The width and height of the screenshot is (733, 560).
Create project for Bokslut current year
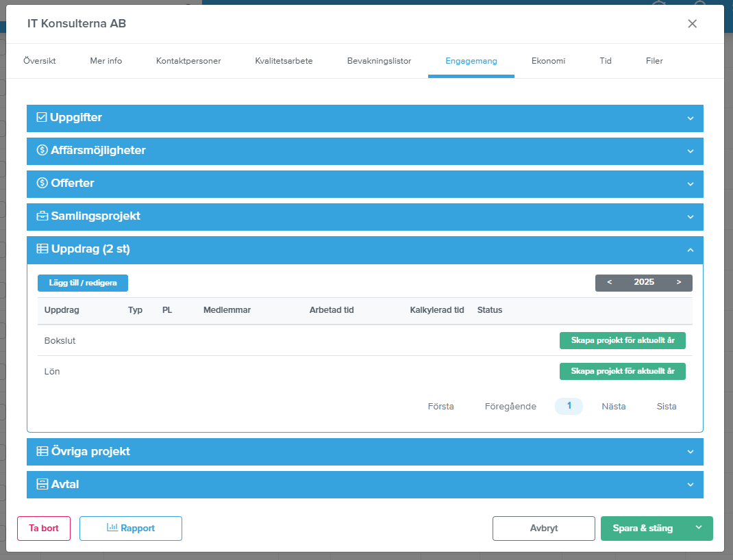pos(623,340)
